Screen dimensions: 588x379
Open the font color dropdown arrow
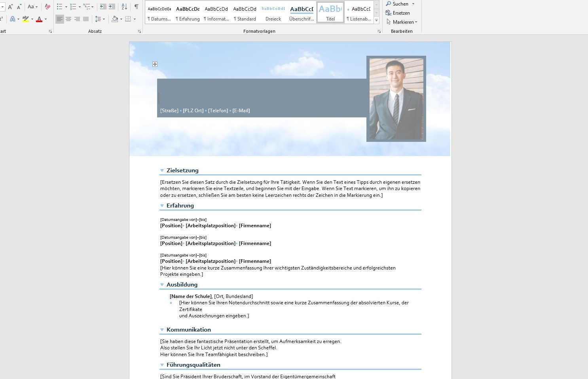coord(46,19)
